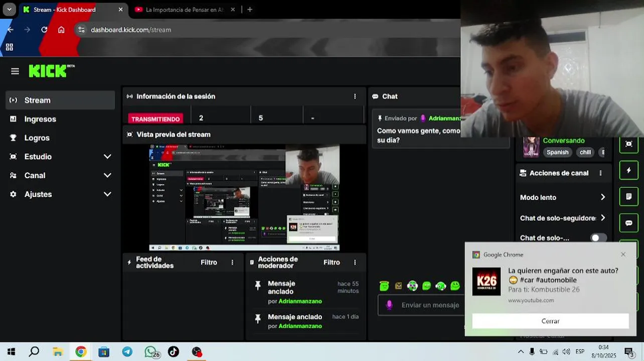Screen dimensions: 644x361
Task: Click the address bar URL
Action: pyautogui.click(x=131, y=30)
